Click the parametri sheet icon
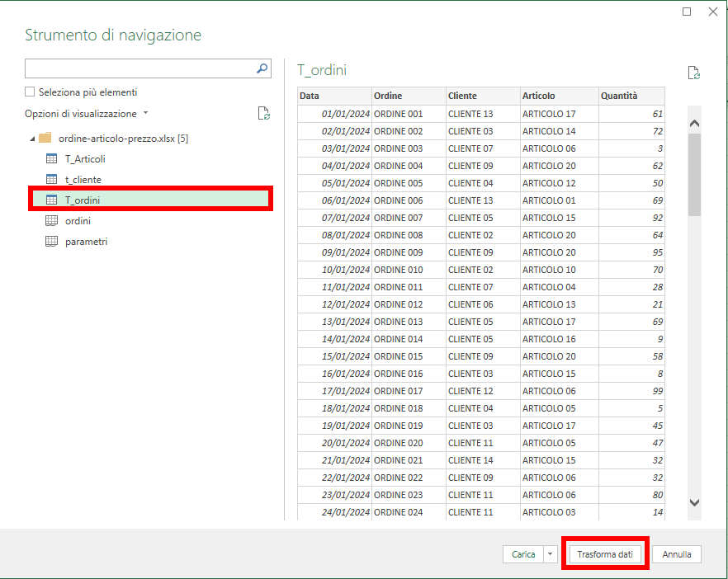 coord(51,241)
